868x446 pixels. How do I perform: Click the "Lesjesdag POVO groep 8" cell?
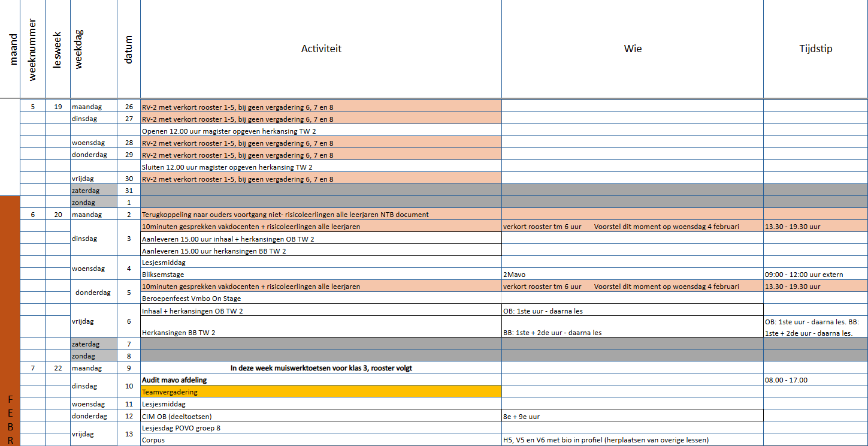coord(321,428)
